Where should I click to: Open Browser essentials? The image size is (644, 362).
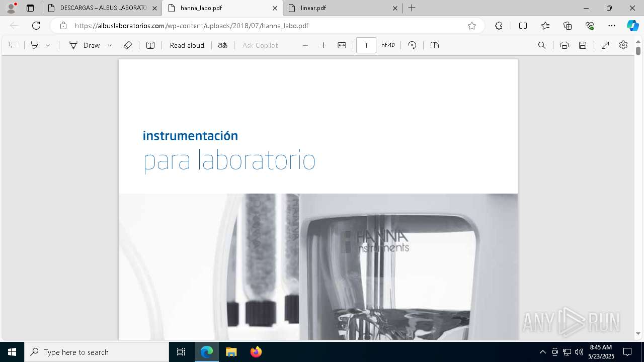pyautogui.click(x=590, y=26)
